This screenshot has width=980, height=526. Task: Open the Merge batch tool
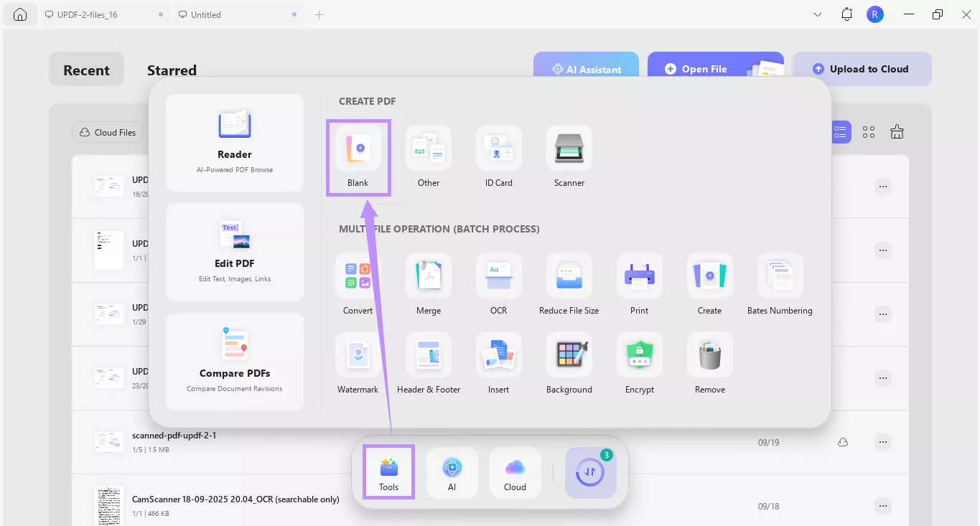tap(428, 276)
